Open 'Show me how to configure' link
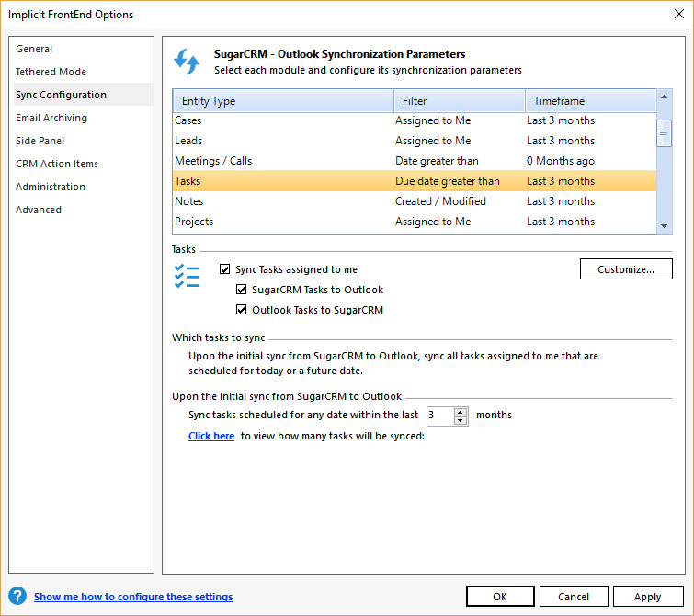 point(133,597)
